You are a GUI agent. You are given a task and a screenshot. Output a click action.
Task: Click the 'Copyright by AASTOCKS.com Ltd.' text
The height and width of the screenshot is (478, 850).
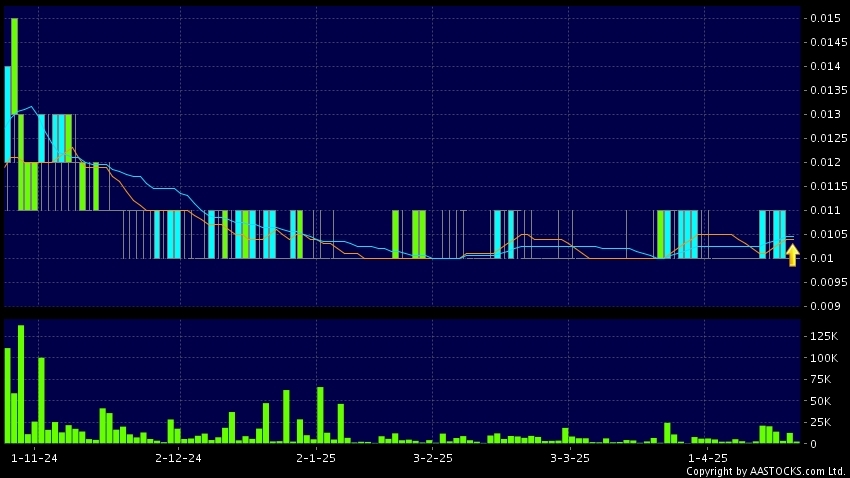[x=765, y=471]
